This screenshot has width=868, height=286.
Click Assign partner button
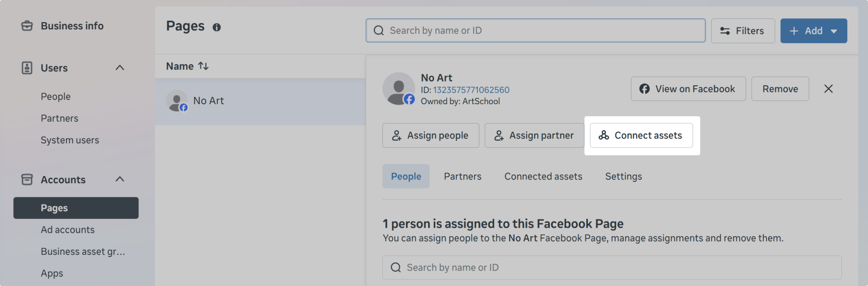pos(534,136)
